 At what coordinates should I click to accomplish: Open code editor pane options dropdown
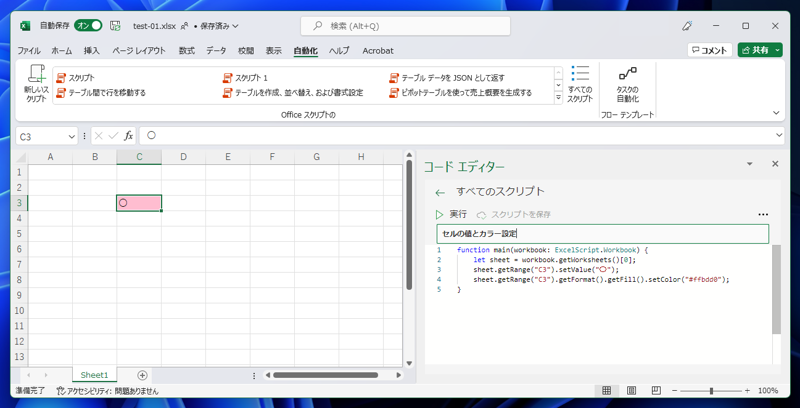click(x=749, y=164)
